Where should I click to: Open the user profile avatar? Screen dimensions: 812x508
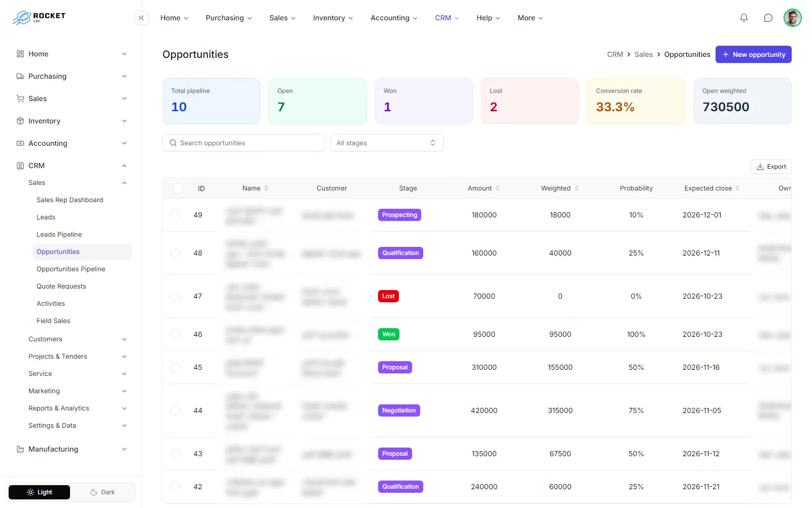793,18
